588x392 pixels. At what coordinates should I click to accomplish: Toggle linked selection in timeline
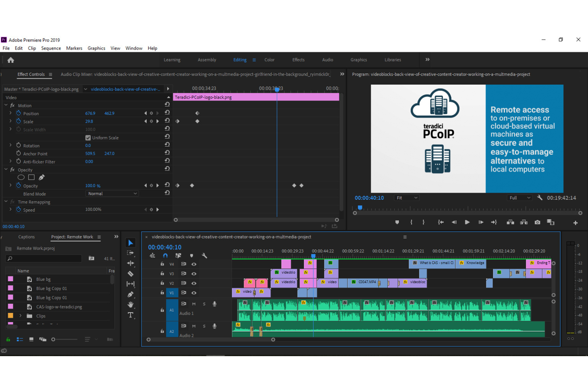(178, 256)
